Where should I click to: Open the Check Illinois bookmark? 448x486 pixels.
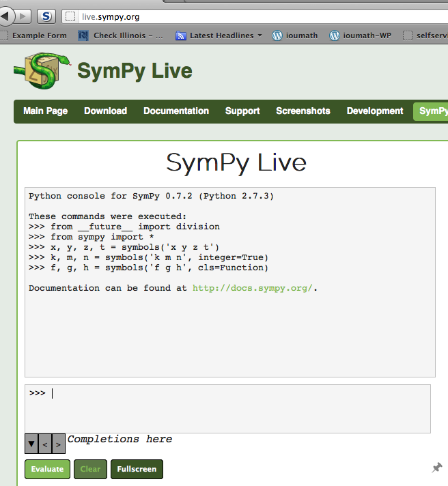click(121, 35)
